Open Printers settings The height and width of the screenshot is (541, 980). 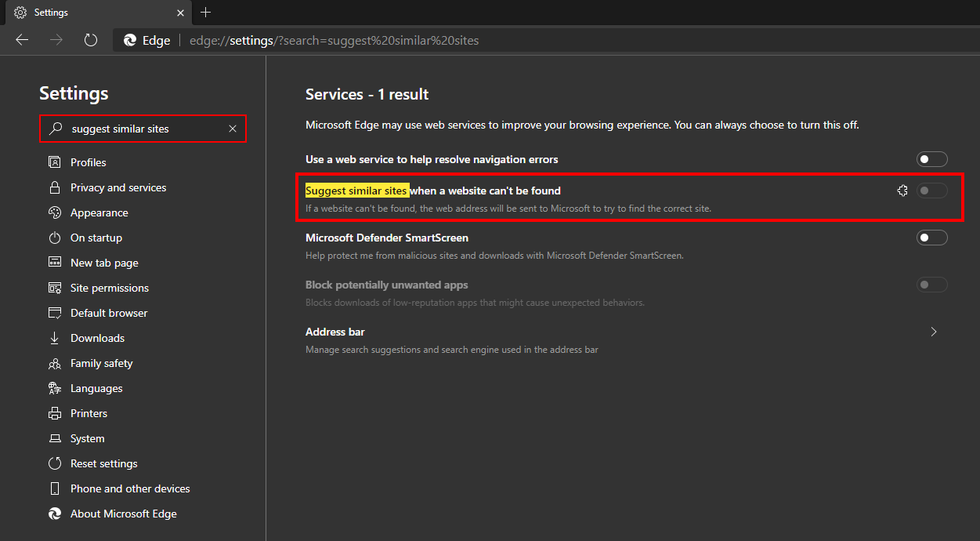pos(89,413)
